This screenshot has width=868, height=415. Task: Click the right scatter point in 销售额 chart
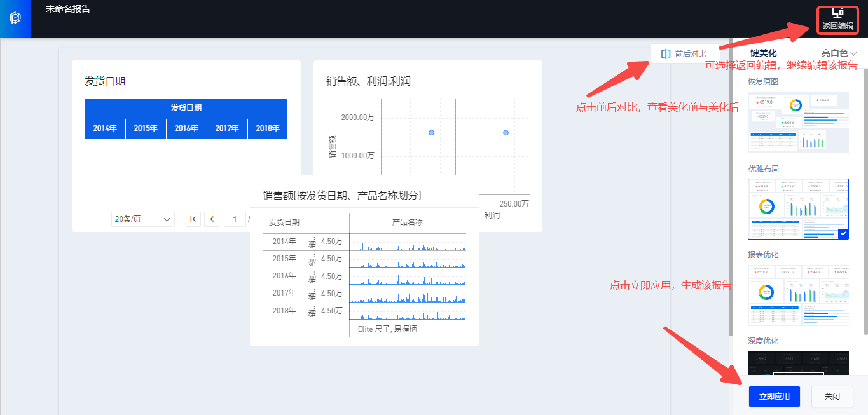tap(506, 132)
